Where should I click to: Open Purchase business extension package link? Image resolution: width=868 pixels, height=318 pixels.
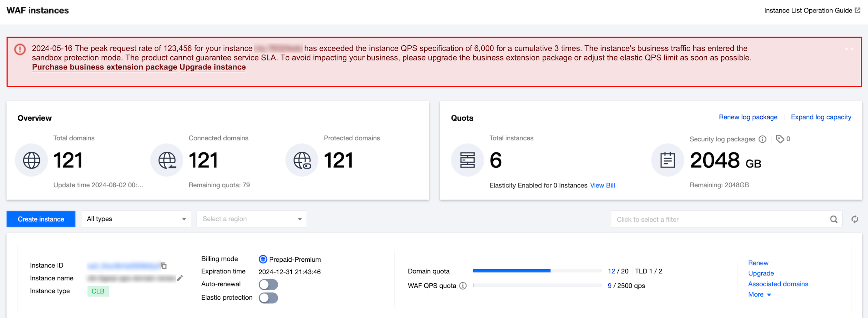(x=104, y=67)
